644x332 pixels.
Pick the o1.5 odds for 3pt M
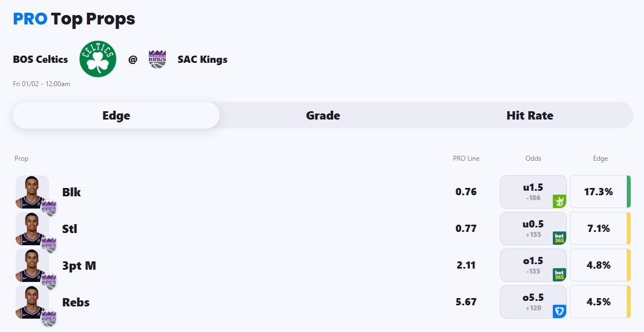[x=533, y=265]
